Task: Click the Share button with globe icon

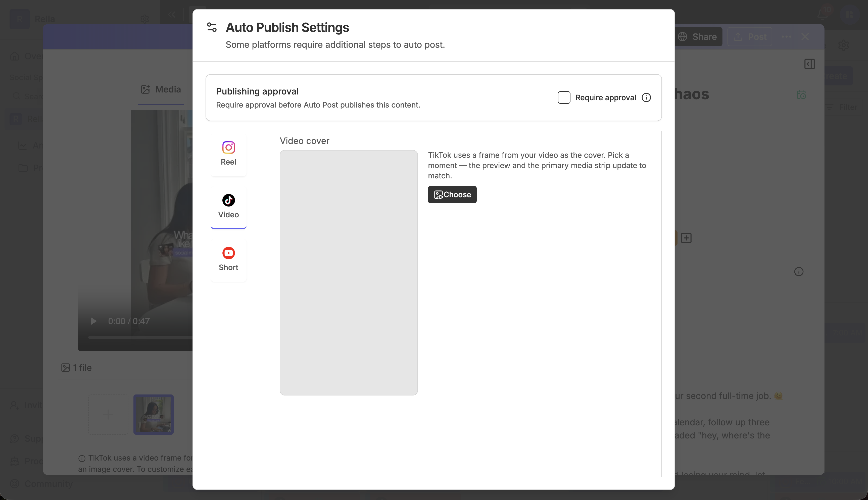Action: pos(698,37)
